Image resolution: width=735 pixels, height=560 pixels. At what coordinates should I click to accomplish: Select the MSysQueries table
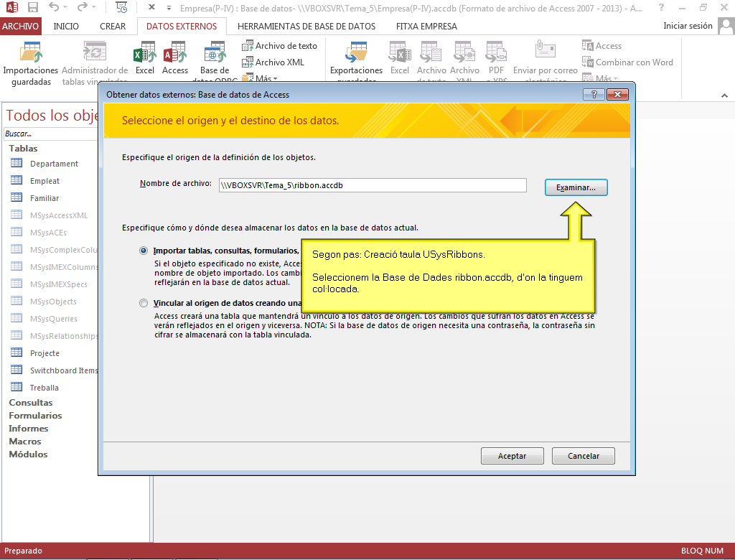53,319
